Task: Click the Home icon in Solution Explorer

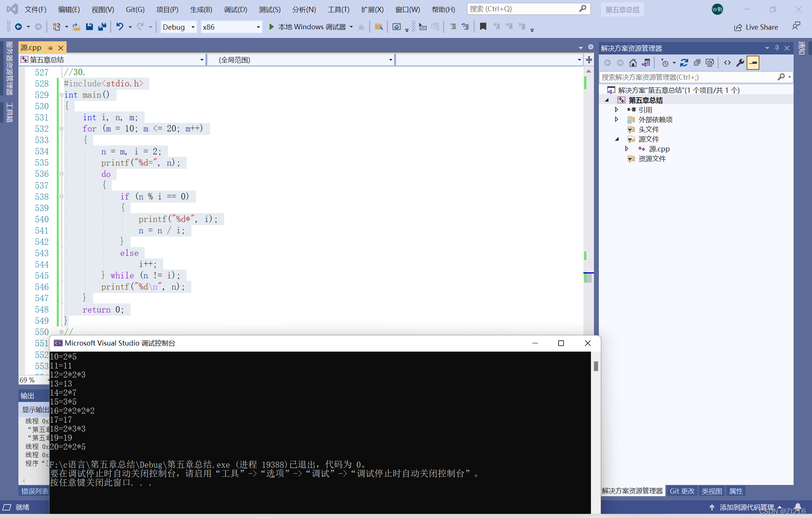Action: tap(633, 63)
